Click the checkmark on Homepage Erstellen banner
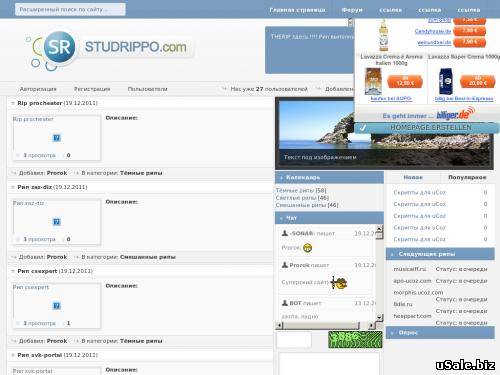Screen dimensions: 500x375 (x=363, y=127)
